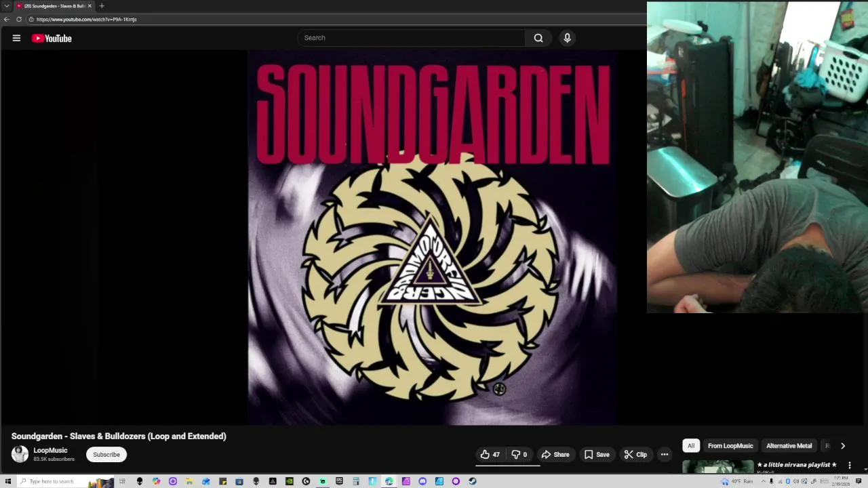Open the Windows Start menu
The height and width of the screenshot is (488, 868).
7,481
